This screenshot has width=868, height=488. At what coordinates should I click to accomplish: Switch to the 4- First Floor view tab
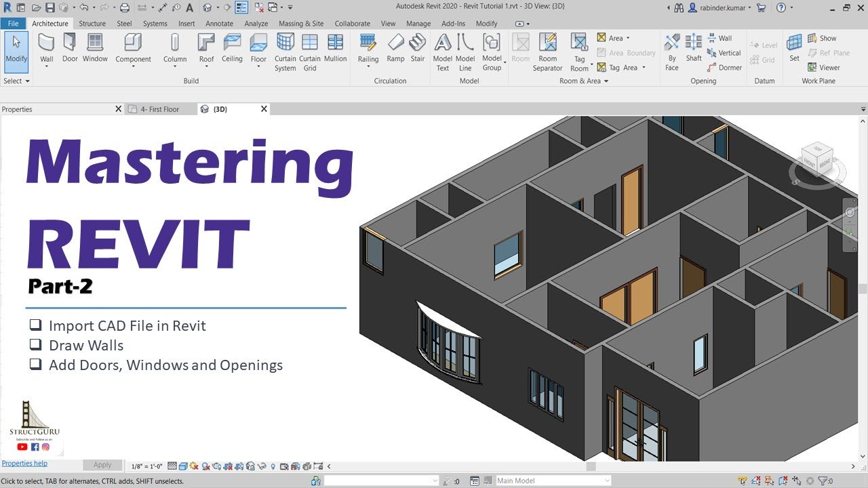click(x=160, y=109)
